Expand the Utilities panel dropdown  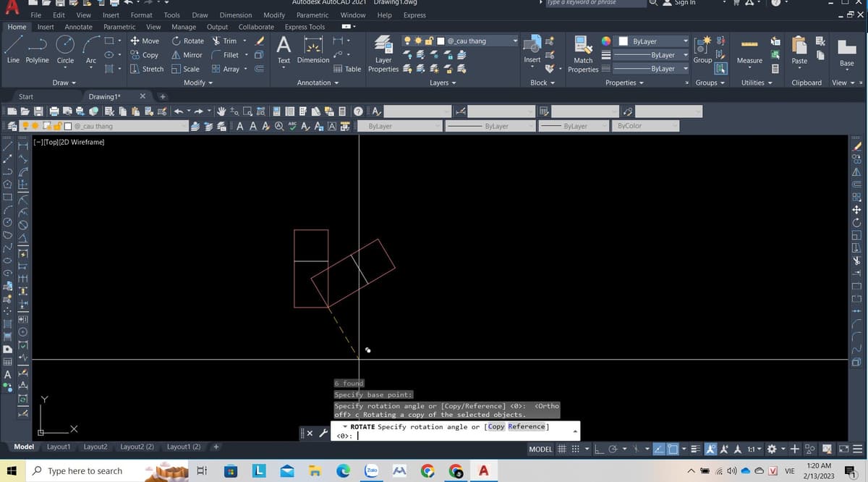pos(757,83)
